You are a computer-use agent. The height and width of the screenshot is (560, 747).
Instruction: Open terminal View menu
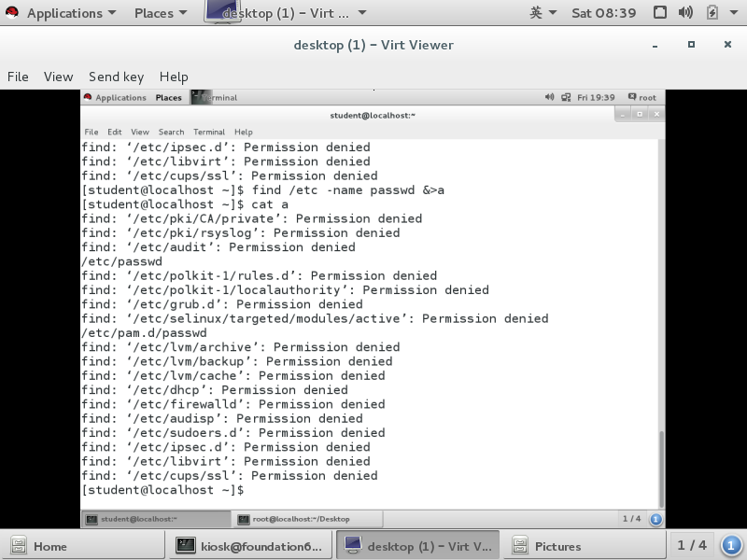point(139,132)
